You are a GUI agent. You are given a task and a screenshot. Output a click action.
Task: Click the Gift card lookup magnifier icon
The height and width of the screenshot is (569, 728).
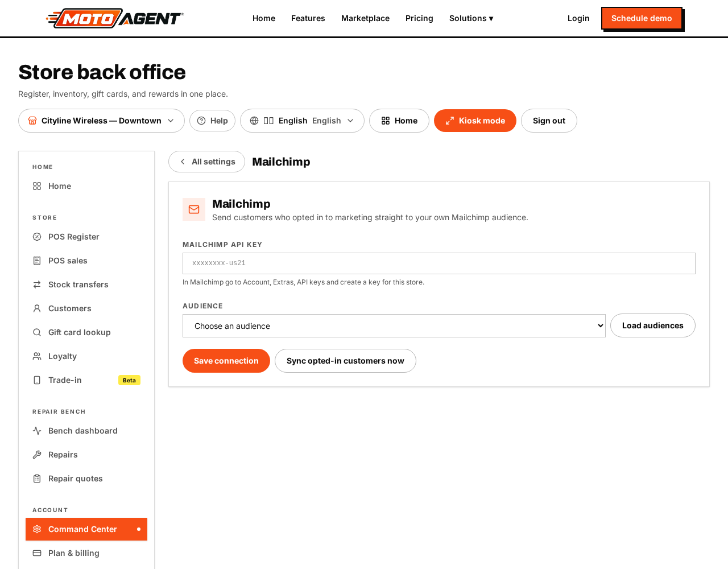coord(37,332)
